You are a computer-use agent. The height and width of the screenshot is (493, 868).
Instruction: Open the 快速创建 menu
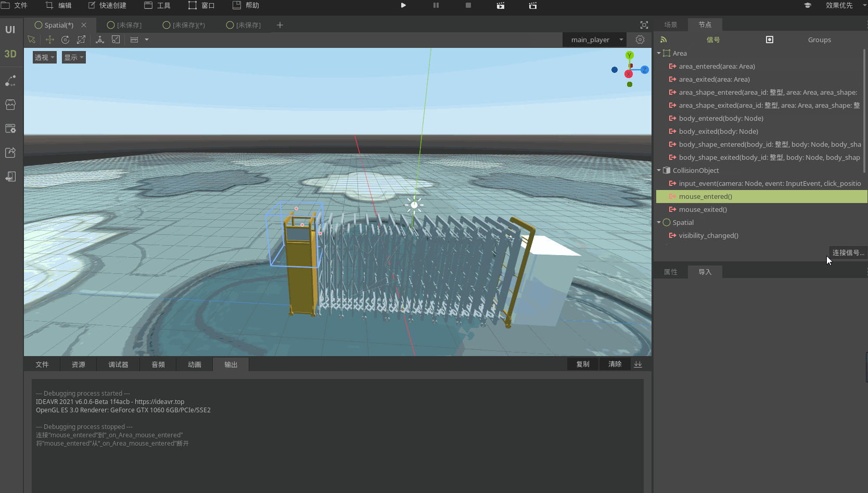pos(107,5)
